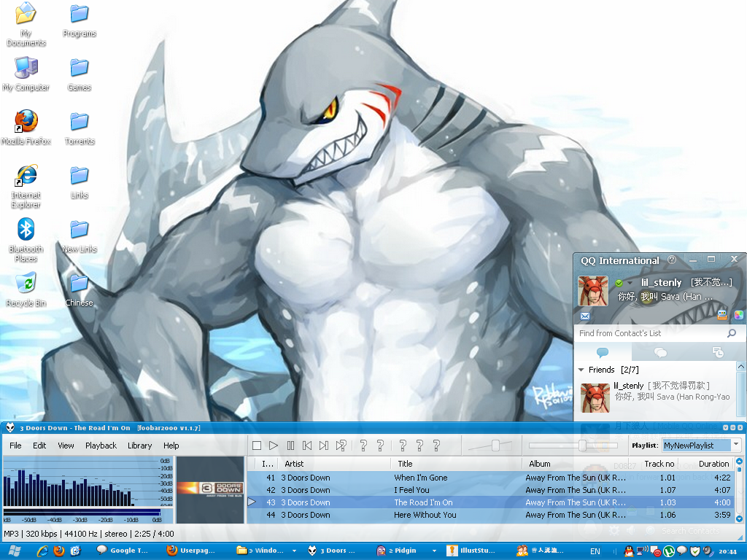
Task: Open the Recycle Bin on desktop
Action: tap(26, 288)
